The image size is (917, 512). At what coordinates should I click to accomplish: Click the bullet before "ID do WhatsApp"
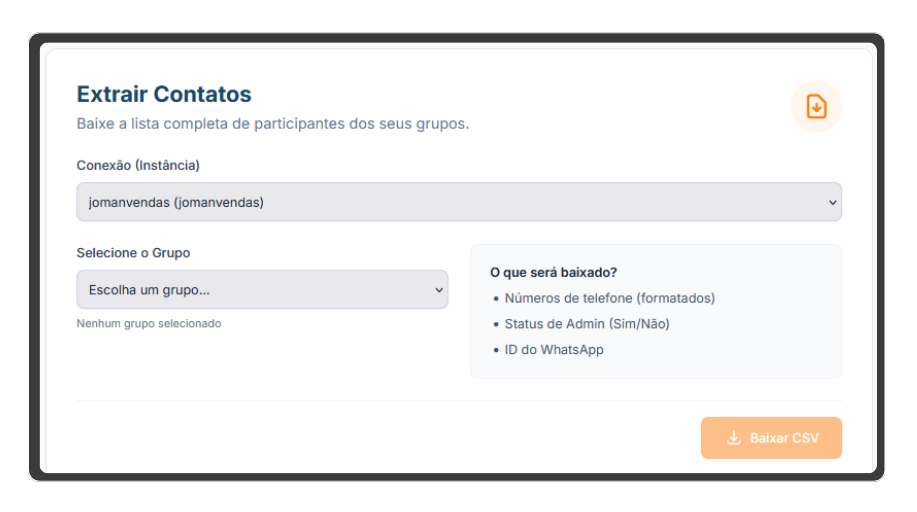point(496,350)
